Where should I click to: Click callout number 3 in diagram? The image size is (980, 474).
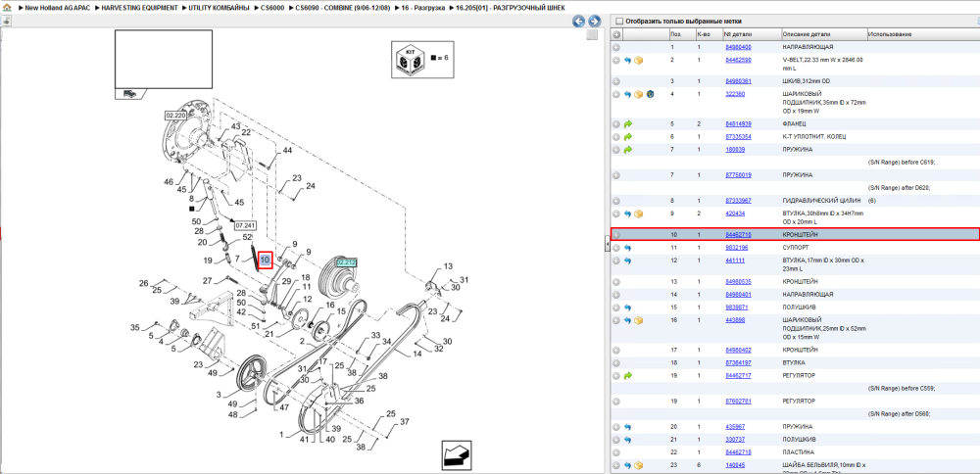click(x=219, y=395)
